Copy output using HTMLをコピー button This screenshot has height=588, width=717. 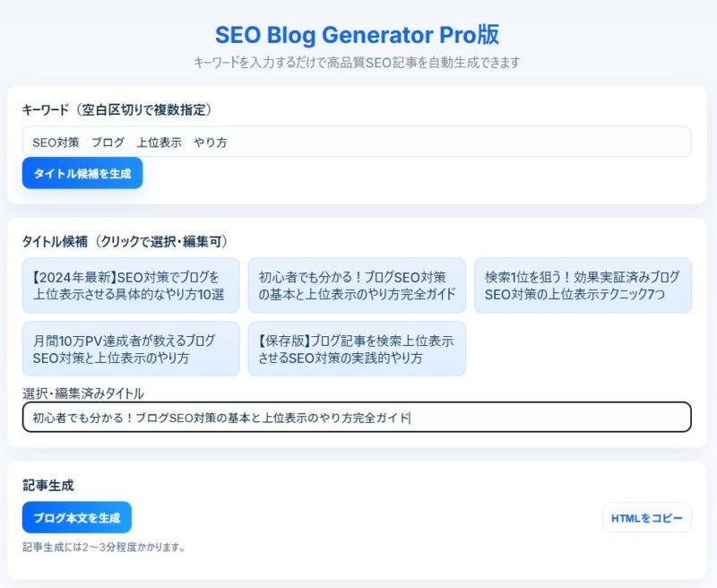coord(646,517)
